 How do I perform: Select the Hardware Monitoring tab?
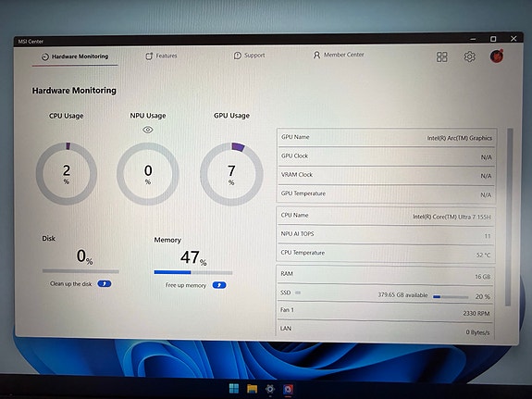pyautogui.click(x=75, y=56)
